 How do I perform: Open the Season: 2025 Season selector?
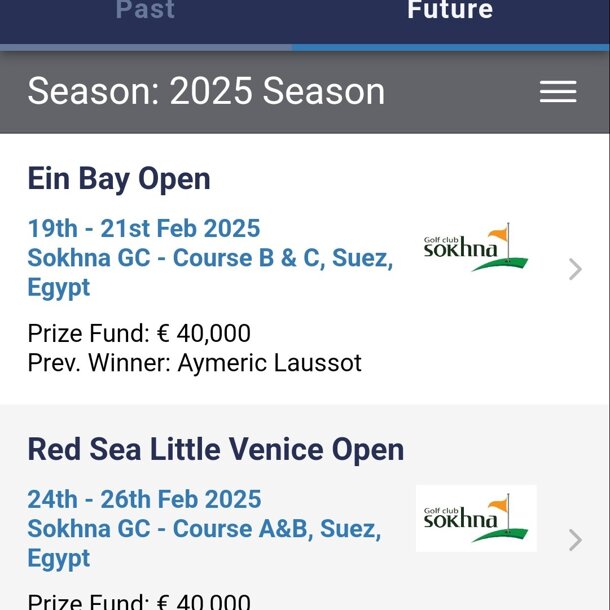(206, 92)
